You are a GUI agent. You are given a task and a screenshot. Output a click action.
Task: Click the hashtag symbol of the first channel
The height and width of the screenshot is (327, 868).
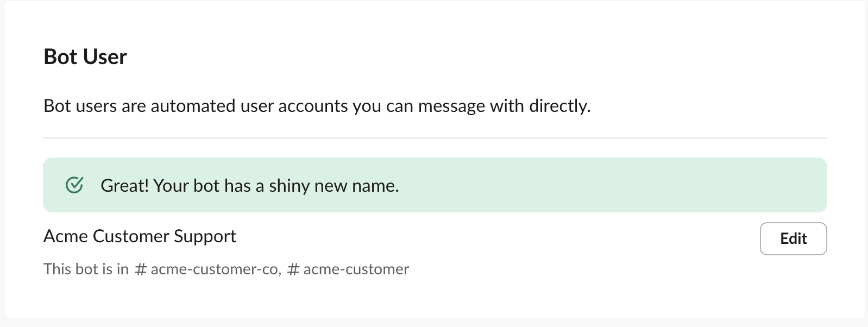141,268
